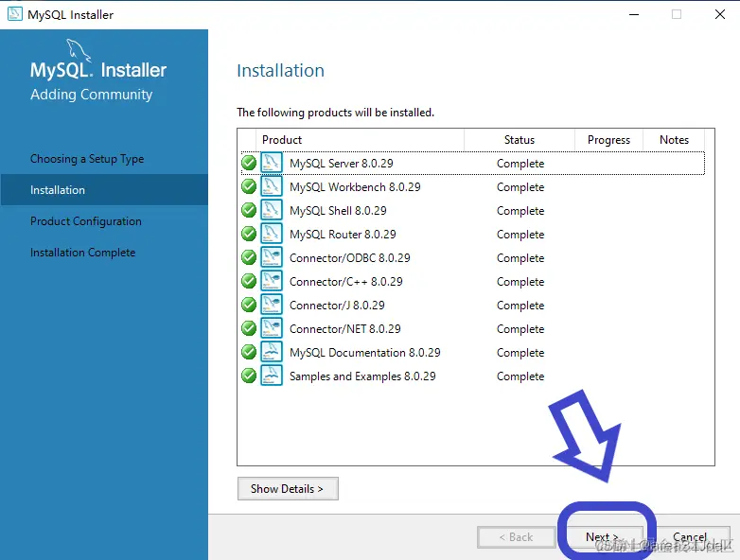
Task: Select the MySQL Documentation 8.0.29 row
Action: [x=473, y=352]
